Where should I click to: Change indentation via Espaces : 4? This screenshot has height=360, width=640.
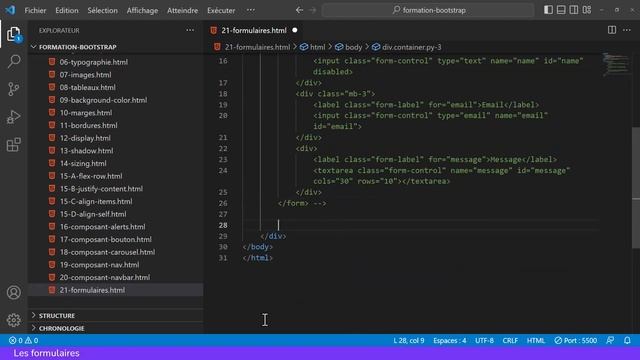point(450,340)
